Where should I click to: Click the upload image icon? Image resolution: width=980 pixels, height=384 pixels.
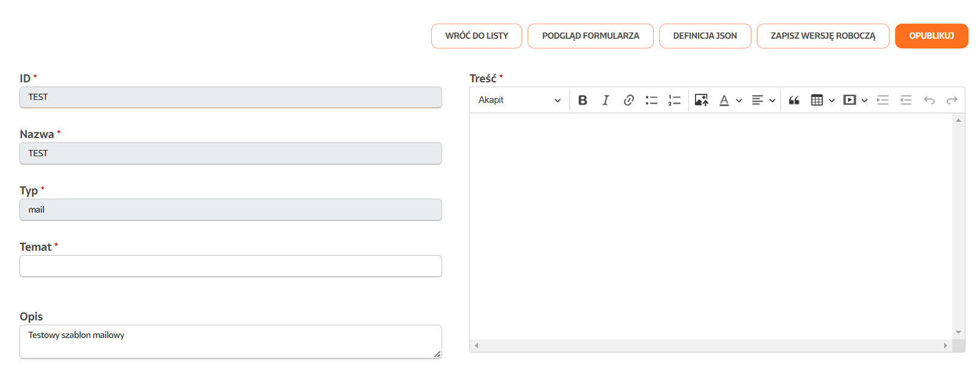click(701, 101)
